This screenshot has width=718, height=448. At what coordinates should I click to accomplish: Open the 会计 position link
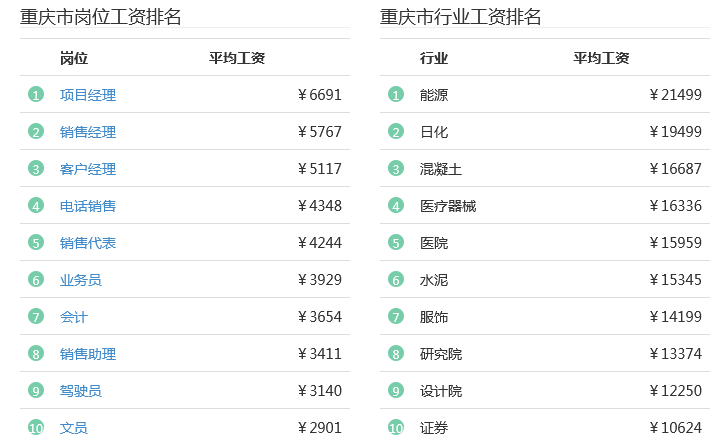tap(74, 317)
